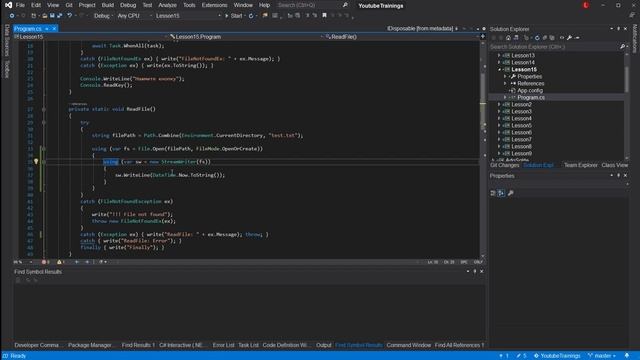This screenshot has width=640, height=360.
Task: Click the Start debugging button
Action: tap(234, 16)
